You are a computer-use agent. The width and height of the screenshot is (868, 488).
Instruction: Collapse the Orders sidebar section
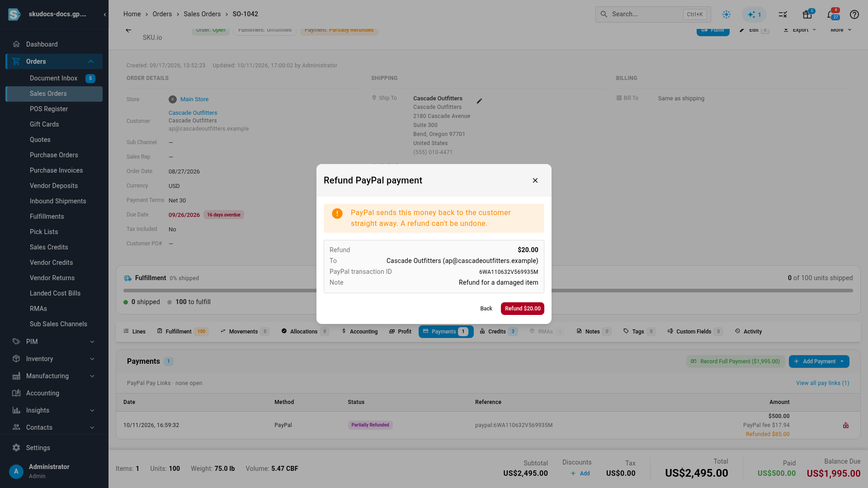91,61
